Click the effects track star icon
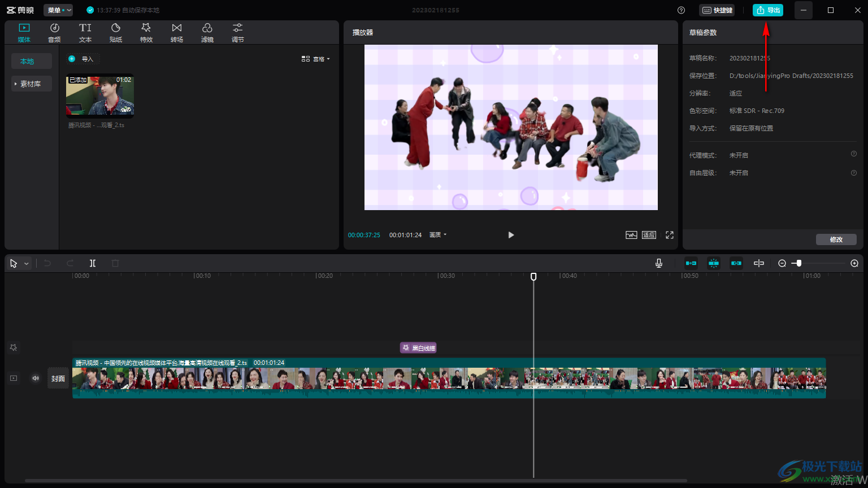This screenshot has width=868, height=488. pos(14,347)
